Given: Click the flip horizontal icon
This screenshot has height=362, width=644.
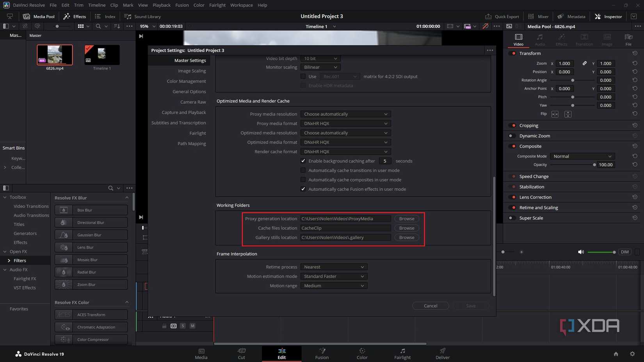Looking at the screenshot, I should pyautogui.click(x=555, y=114).
